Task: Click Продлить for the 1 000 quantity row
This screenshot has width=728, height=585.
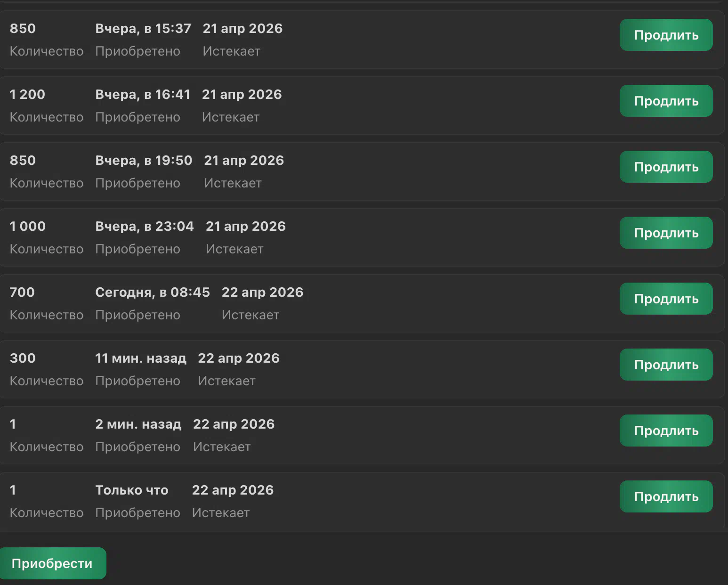Action: click(666, 233)
